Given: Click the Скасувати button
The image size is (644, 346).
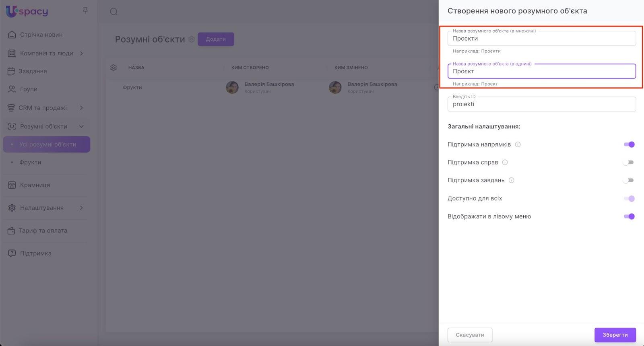Looking at the screenshot, I should point(470,335).
